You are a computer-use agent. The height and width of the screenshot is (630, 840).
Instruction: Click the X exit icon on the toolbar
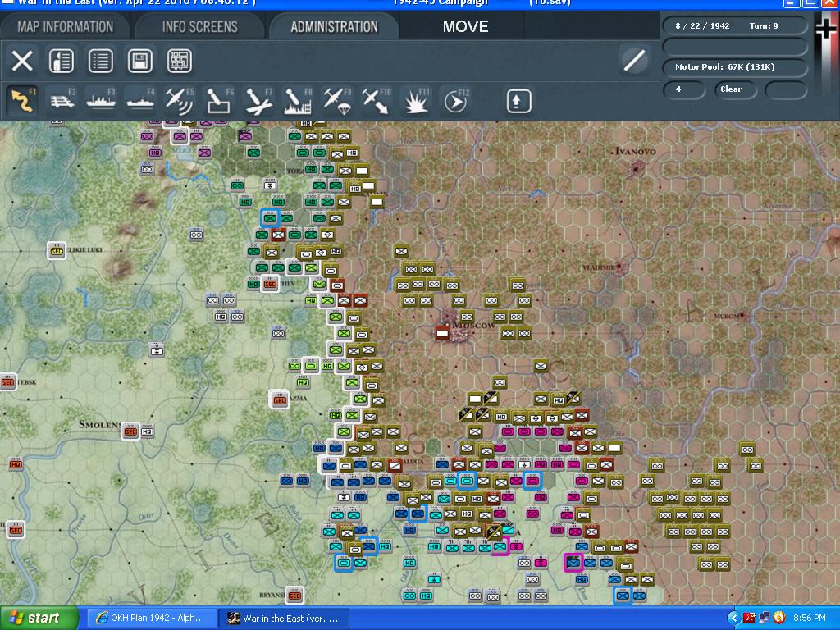(22, 61)
